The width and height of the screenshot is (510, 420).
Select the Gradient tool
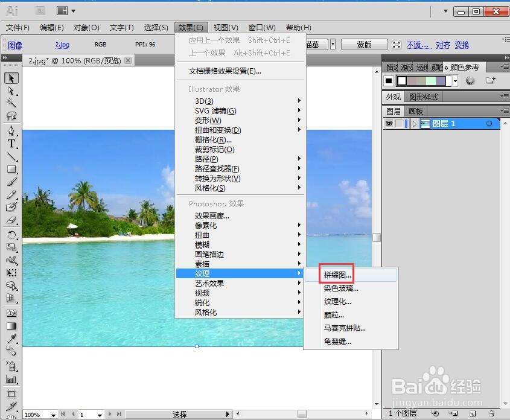click(x=11, y=326)
